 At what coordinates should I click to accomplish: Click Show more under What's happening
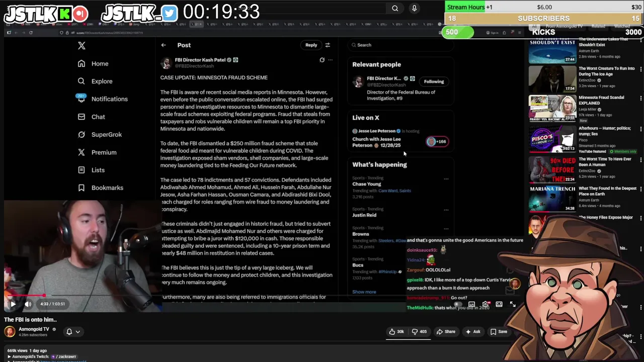click(x=364, y=292)
